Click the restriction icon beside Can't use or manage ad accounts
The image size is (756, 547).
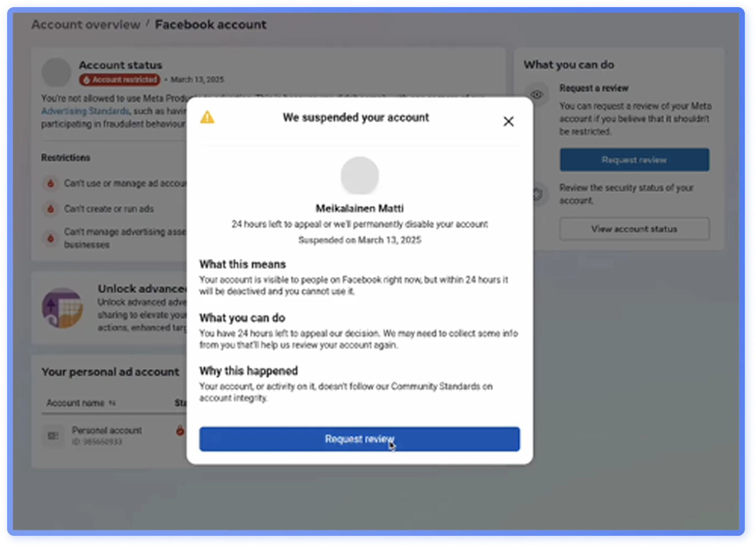pos(51,184)
